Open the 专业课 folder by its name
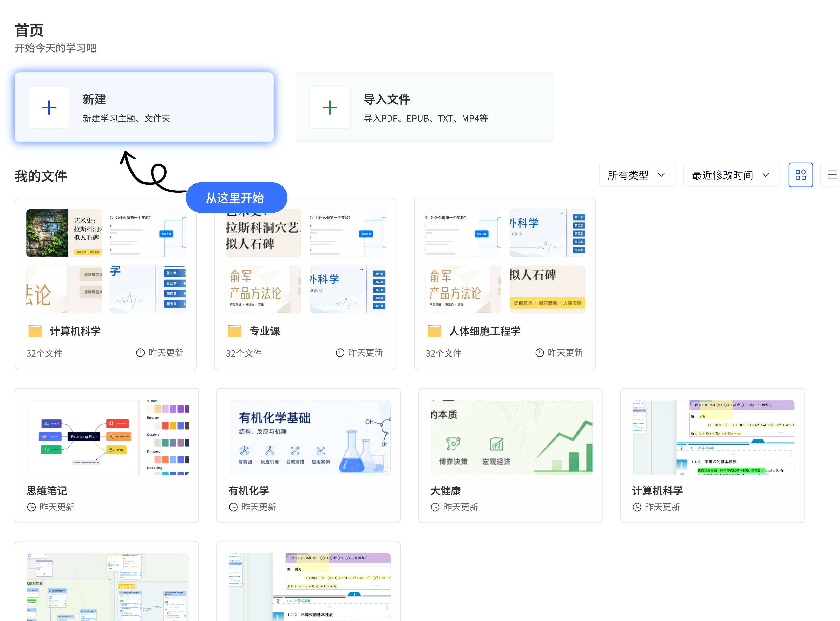Screen dimensions: 840x621 click(265, 331)
